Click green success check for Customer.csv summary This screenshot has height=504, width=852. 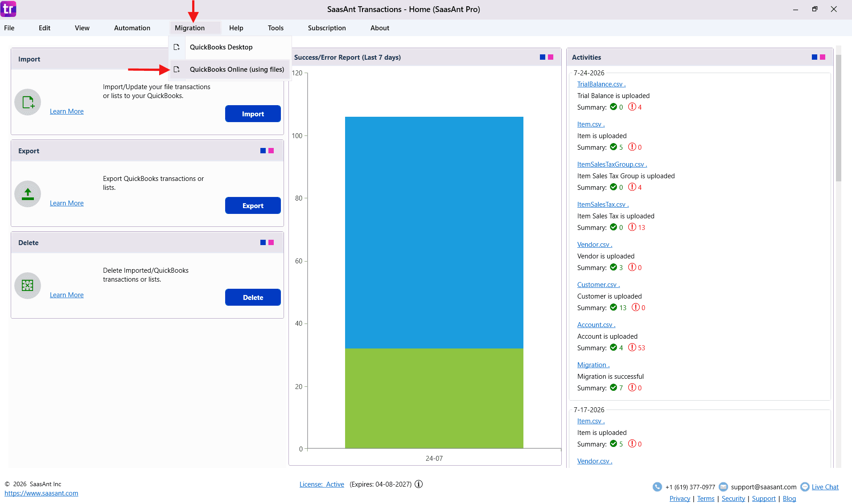click(x=613, y=307)
